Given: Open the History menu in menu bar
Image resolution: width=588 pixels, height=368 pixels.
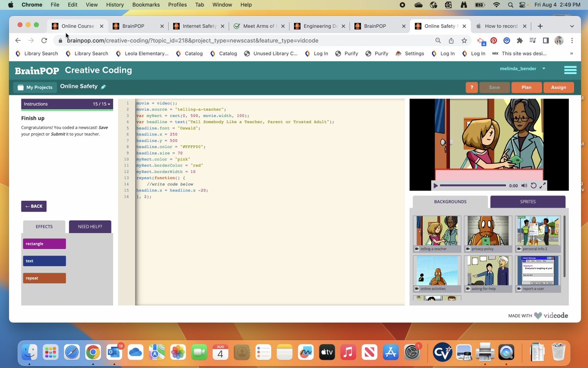Looking at the screenshot, I should tap(115, 5).
